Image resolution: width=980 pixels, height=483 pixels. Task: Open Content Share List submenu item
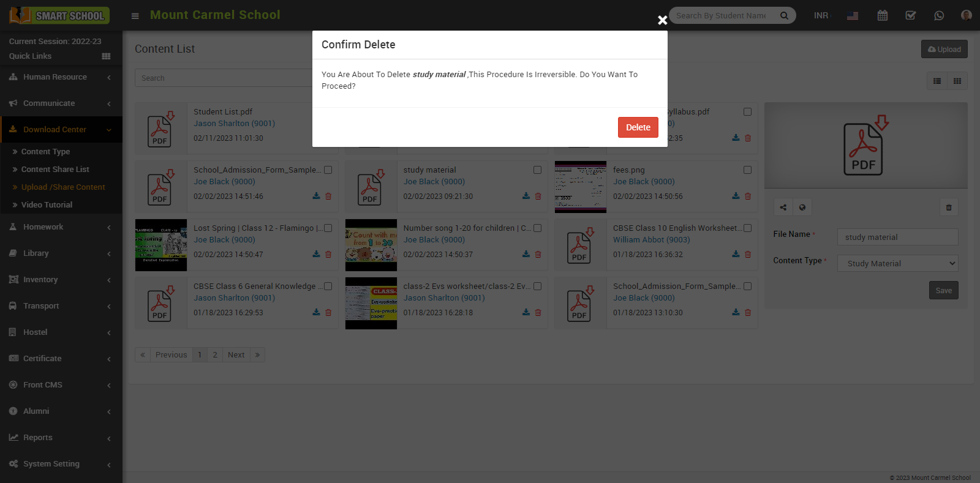point(55,170)
